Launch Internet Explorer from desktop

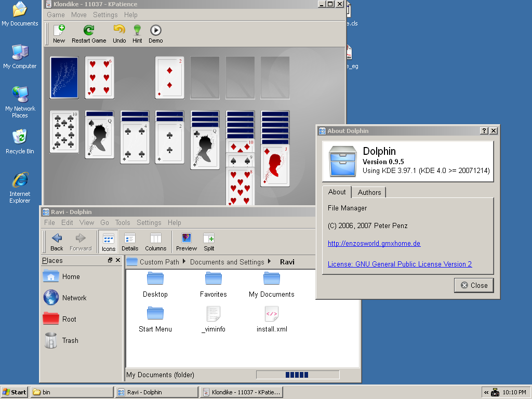(20, 188)
